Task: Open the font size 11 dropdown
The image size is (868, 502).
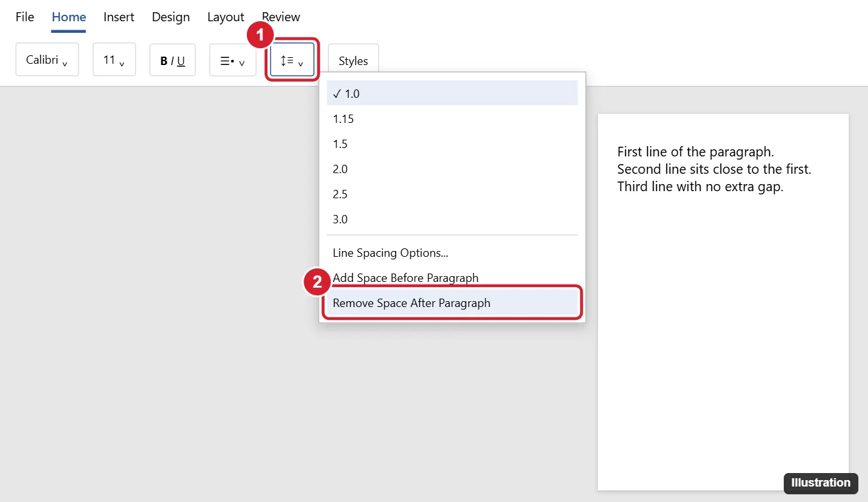Action: coord(114,60)
